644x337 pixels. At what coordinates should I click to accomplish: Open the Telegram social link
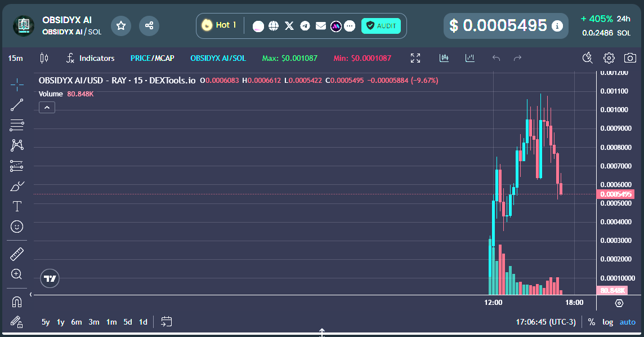point(305,26)
